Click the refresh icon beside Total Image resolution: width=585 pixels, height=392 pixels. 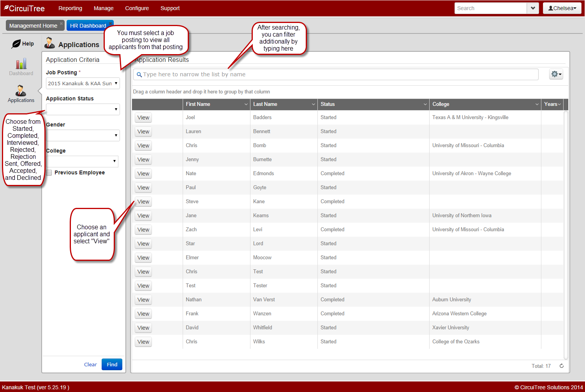[x=562, y=366]
